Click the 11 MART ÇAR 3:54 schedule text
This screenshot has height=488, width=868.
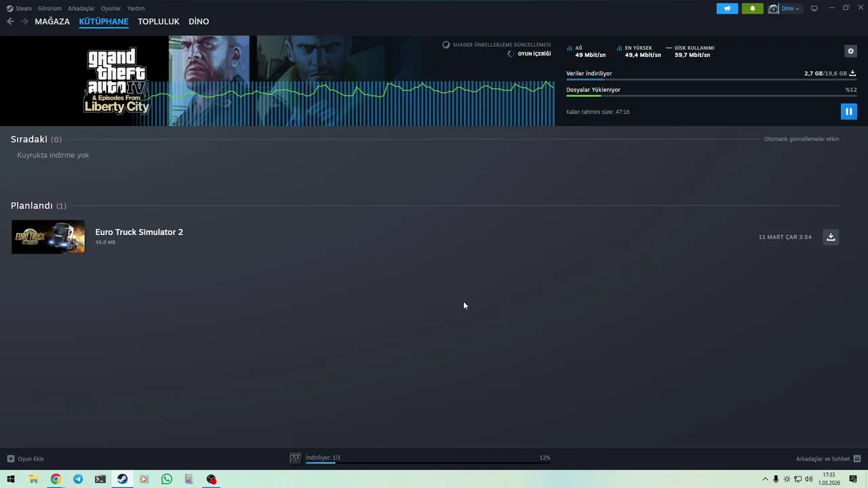point(785,237)
